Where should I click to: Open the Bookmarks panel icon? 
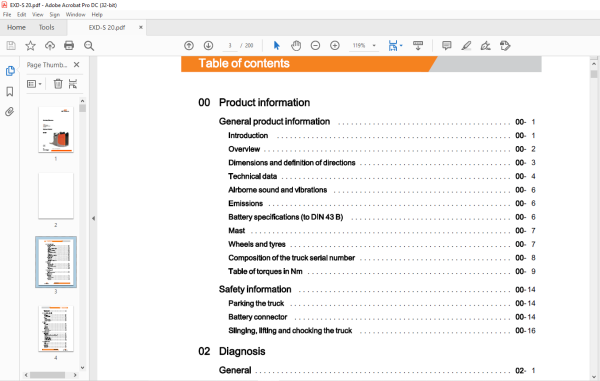10,91
